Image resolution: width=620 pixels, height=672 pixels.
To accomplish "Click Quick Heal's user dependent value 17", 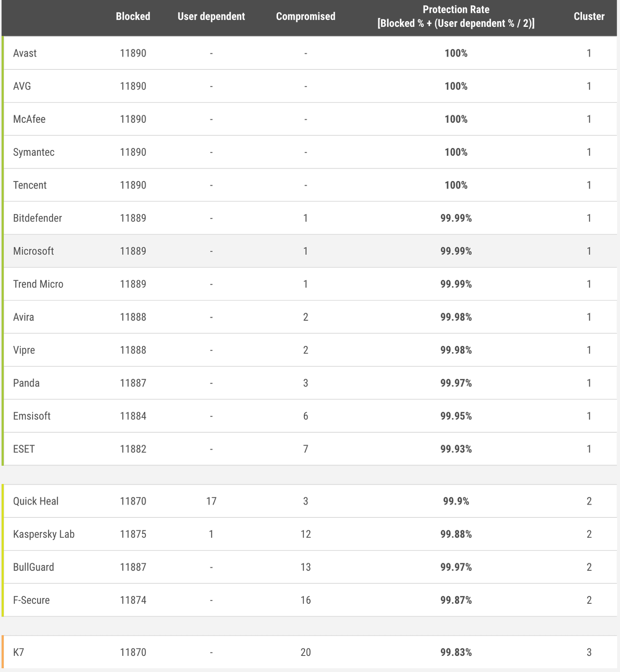I will click(x=211, y=501).
